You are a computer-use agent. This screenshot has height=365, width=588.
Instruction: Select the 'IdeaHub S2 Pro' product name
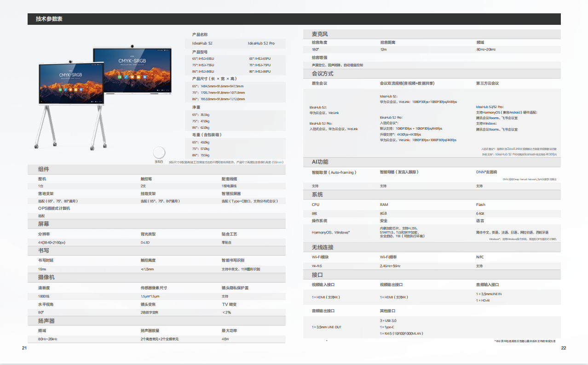point(261,43)
